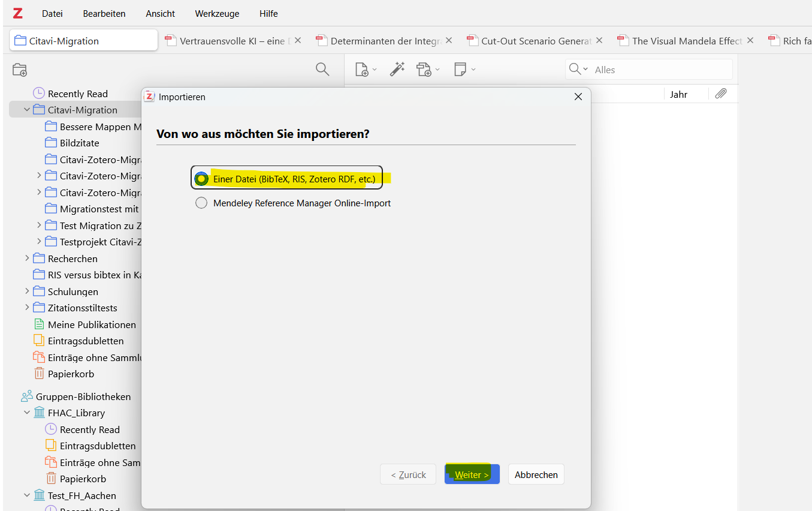Close the Cut-Out Scenario Generation tab
Screen dimensions: 812x511
click(599, 41)
